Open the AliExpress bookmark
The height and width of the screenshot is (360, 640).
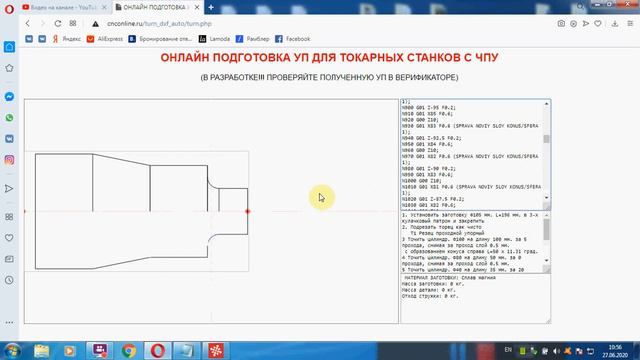coord(105,39)
